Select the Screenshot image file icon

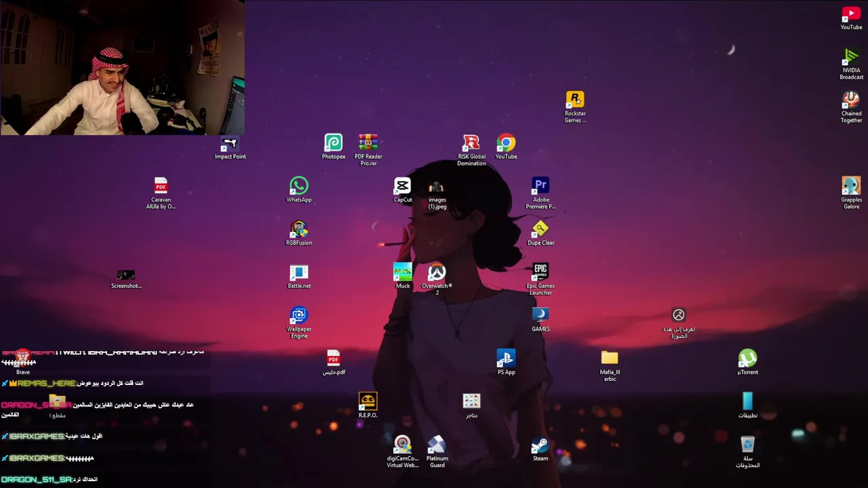[x=126, y=279]
